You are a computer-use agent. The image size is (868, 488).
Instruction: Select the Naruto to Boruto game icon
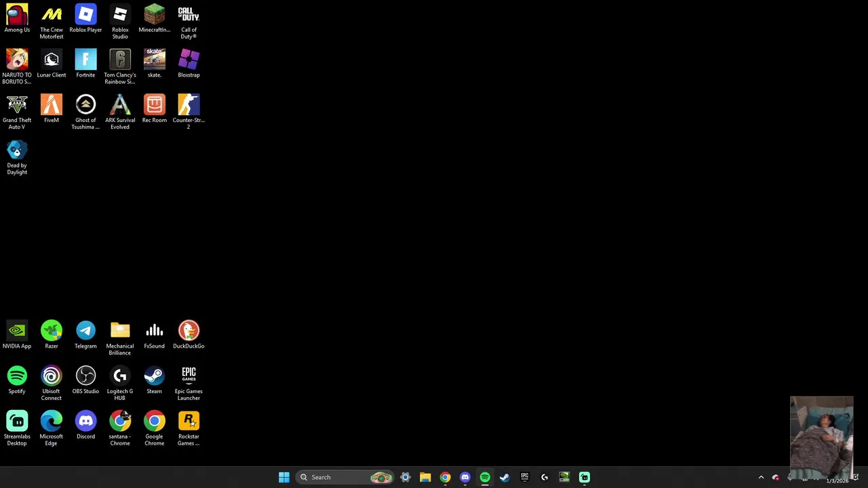tap(17, 66)
